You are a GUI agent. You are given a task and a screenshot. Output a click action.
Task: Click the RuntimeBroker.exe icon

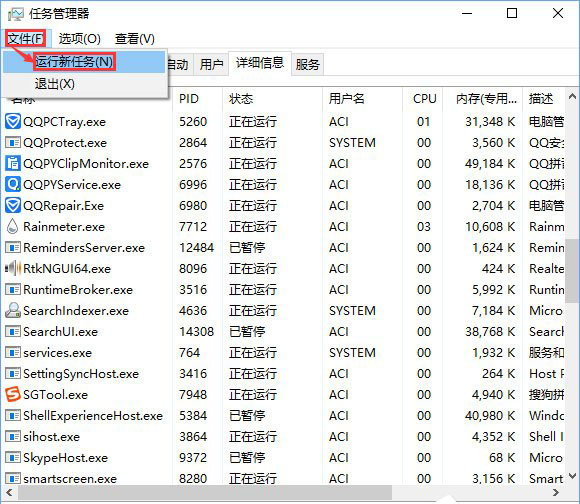coord(13,290)
